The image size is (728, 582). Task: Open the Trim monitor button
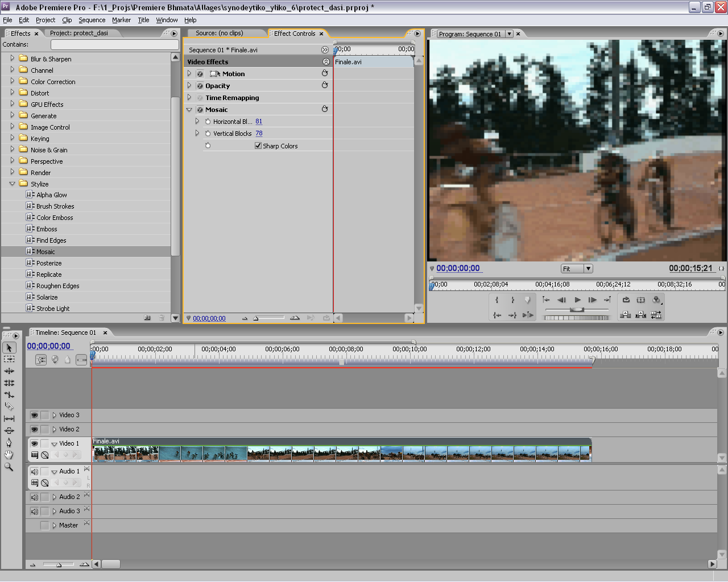(656, 315)
